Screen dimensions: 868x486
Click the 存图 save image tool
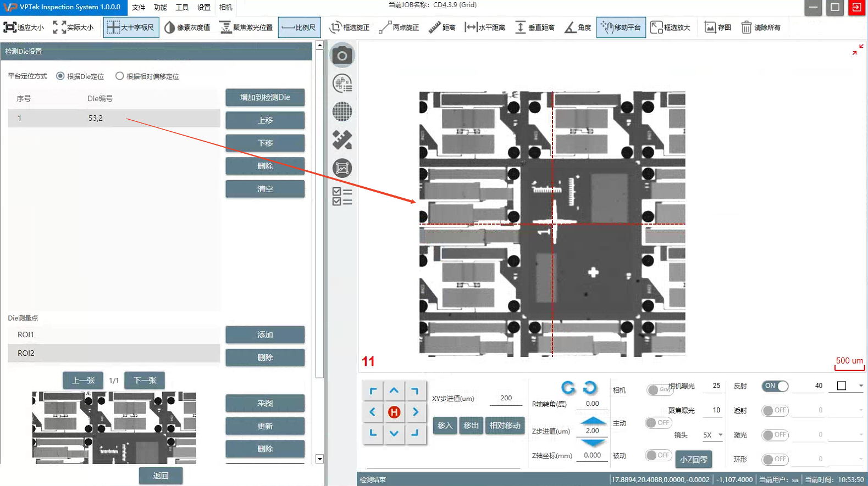(718, 27)
